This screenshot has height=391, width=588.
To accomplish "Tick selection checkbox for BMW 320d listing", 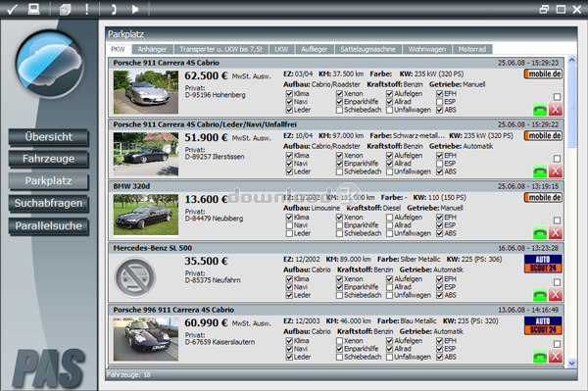I will [x=558, y=220].
